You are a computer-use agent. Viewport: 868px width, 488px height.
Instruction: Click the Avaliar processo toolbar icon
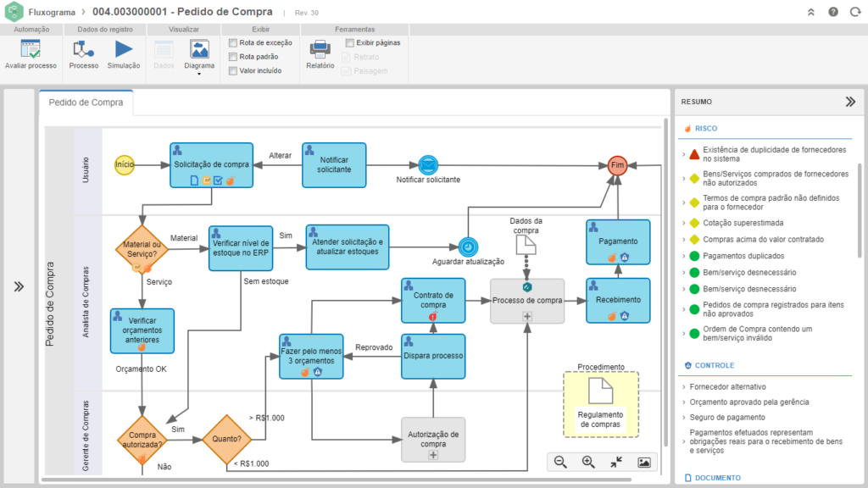point(31,50)
